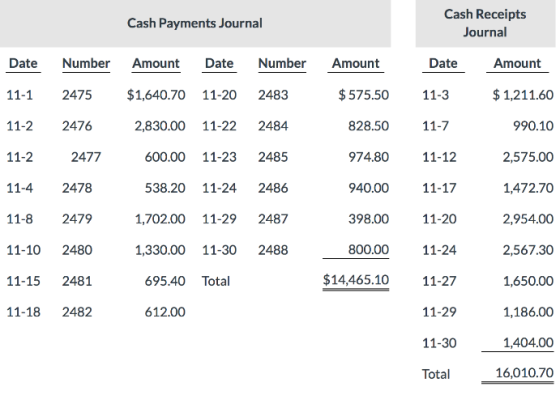This screenshot has width=560, height=395.
Task: Select the 11-27 receipt date
Action: point(439,281)
